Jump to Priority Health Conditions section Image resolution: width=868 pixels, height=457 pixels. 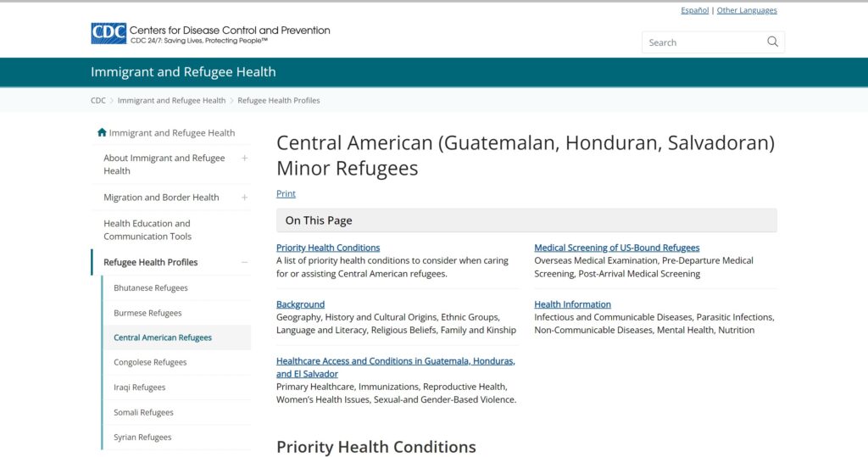click(x=328, y=248)
